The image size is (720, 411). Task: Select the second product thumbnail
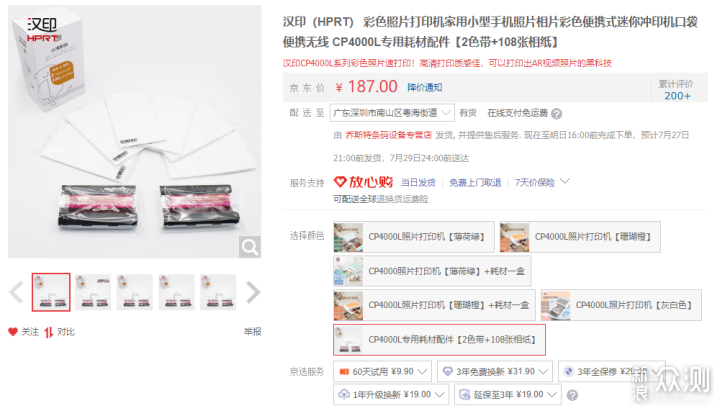(93, 292)
